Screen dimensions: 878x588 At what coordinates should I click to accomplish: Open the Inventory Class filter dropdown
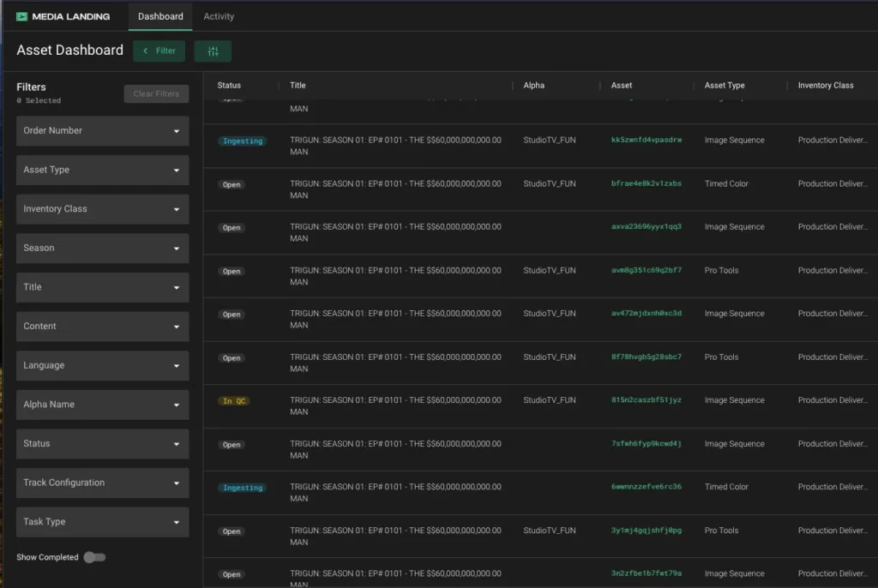tap(102, 209)
